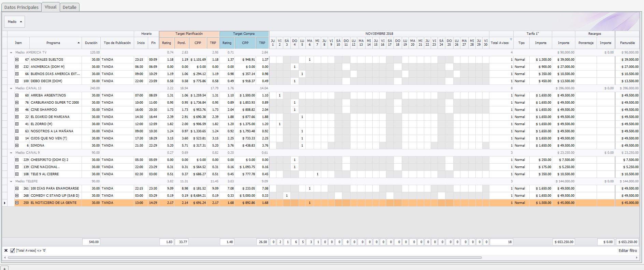The image size is (644, 270).
Task: Collapse the Medio: CANAL 9 group
Action: coord(11,153)
